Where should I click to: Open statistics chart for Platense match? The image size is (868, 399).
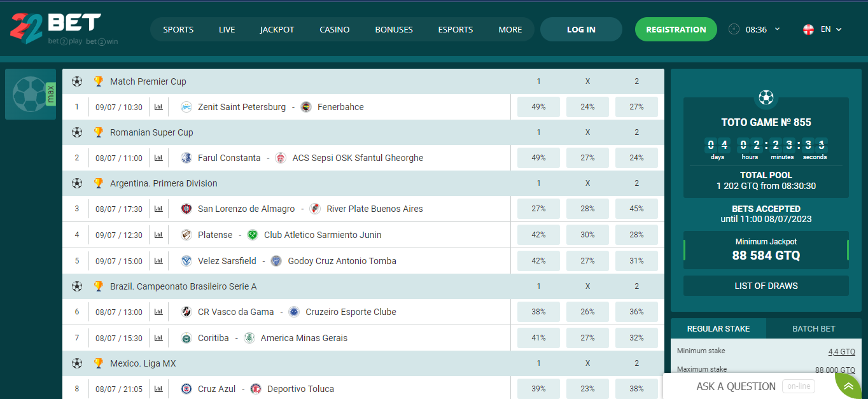tap(158, 235)
